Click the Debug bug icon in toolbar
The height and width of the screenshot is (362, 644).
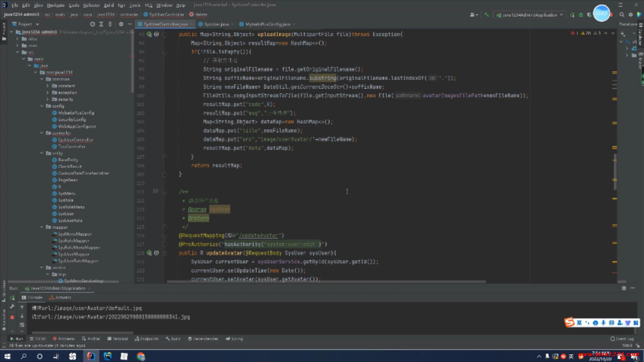coord(581,15)
